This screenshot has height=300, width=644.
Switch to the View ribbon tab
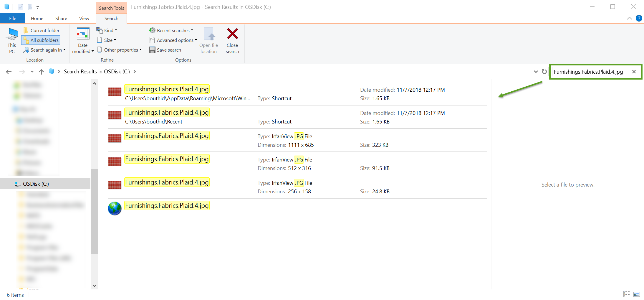click(84, 18)
